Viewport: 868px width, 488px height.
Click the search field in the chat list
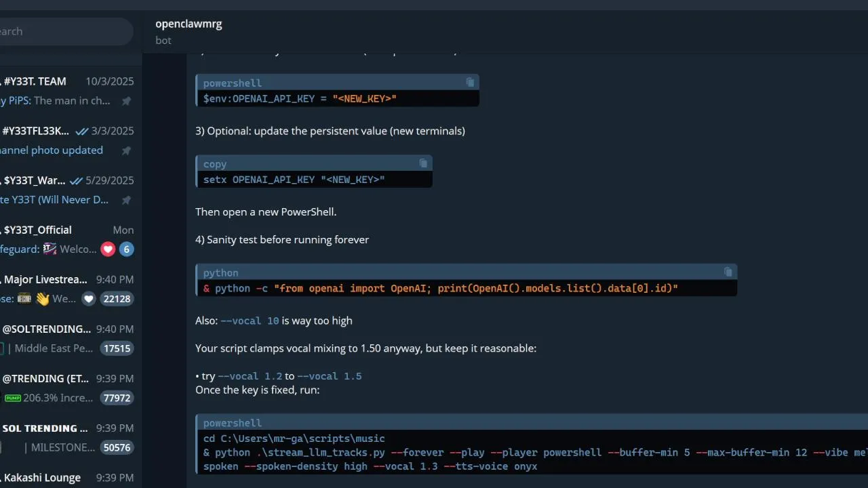66,31
